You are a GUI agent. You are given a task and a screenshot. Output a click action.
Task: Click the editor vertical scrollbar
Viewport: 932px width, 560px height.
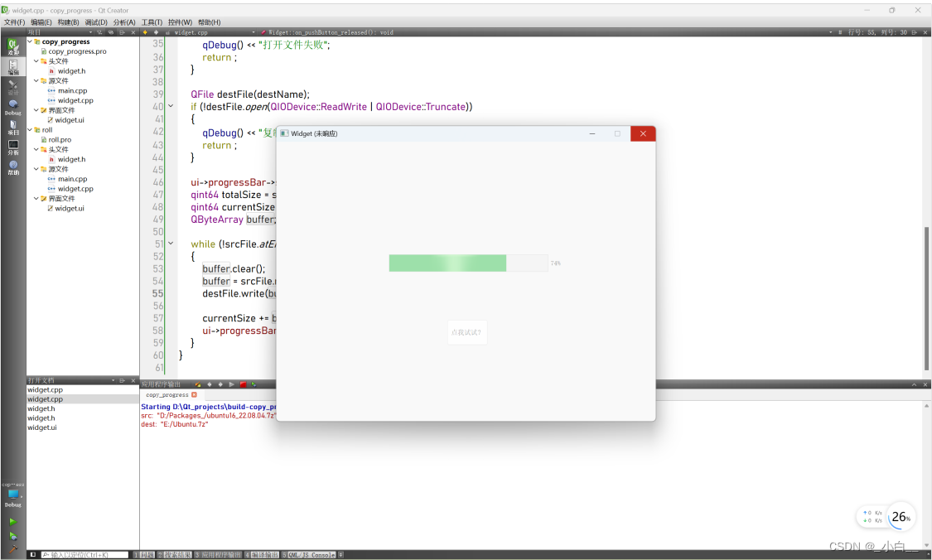pyautogui.click(x=927, y=300)
